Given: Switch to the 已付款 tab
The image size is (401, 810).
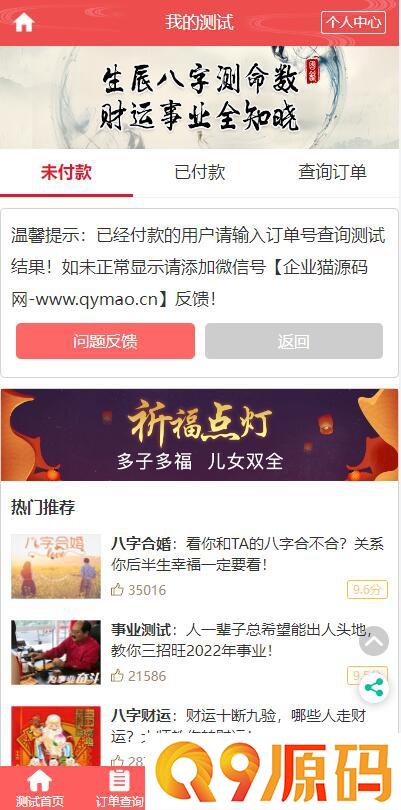Looking at the screenshot, I should (199, 173).
